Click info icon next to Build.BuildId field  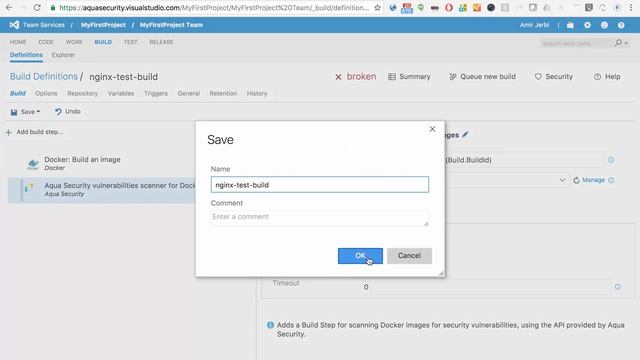tap(611, 160)
